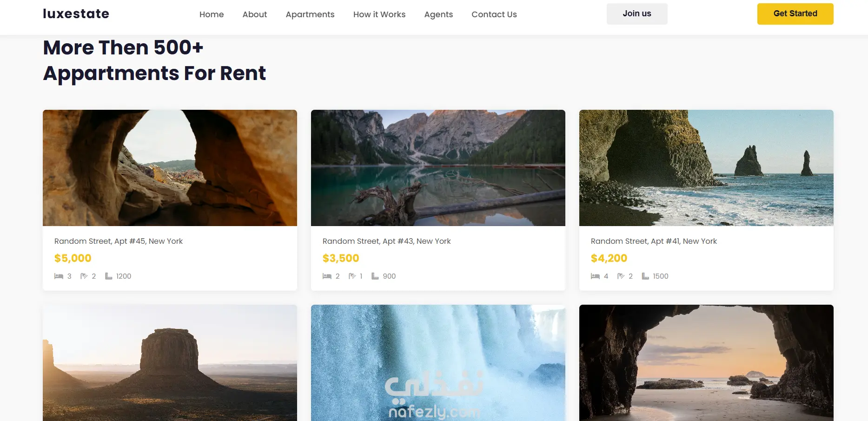Open the Apartments nav link
Viewport: 868px width, 421px height.
(310, 14)
